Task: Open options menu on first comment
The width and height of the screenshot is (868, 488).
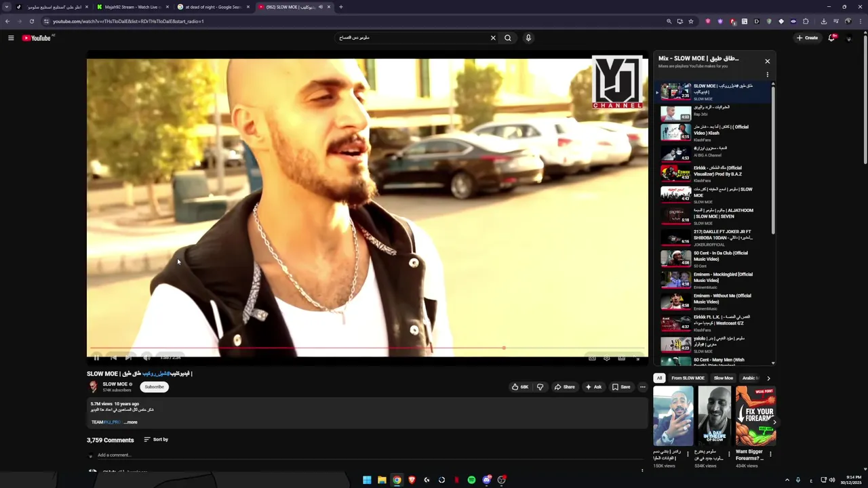Action: (642, 470)
